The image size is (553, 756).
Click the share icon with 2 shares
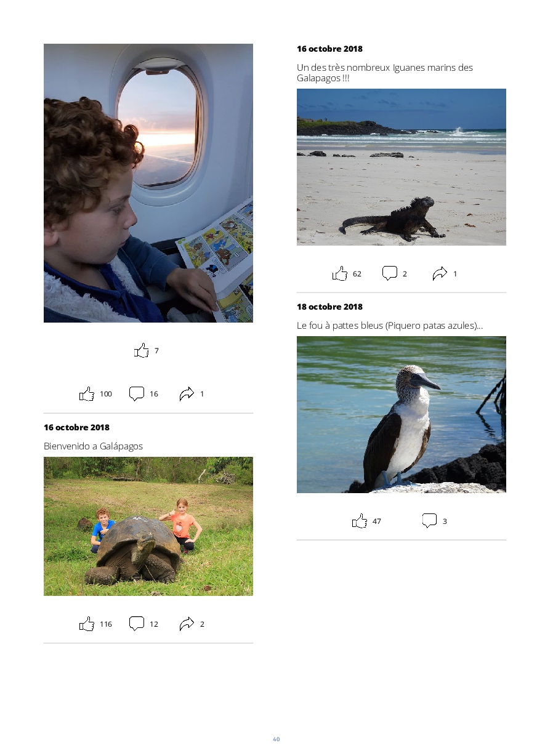[x=187, y=624]
